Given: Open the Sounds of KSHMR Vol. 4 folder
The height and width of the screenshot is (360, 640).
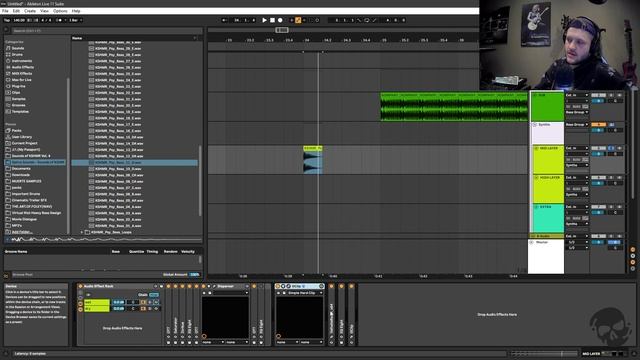Looking at the screenshot, I should tap(31, 156).
